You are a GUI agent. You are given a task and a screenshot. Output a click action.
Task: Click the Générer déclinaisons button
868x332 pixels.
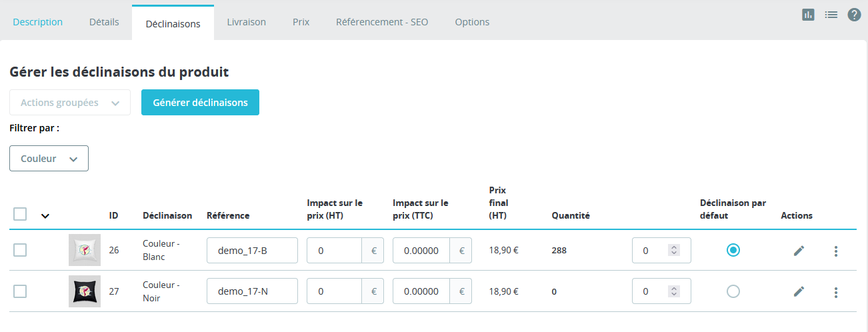[200, 103]
